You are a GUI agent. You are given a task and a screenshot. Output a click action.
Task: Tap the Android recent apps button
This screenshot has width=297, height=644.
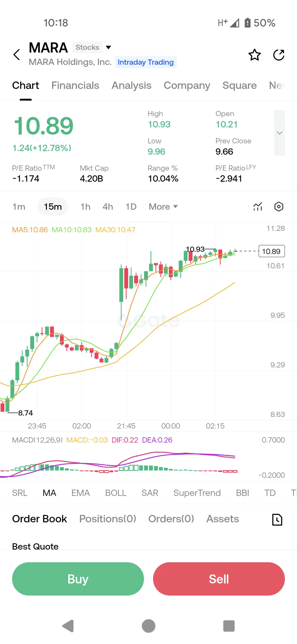point(229,626)
